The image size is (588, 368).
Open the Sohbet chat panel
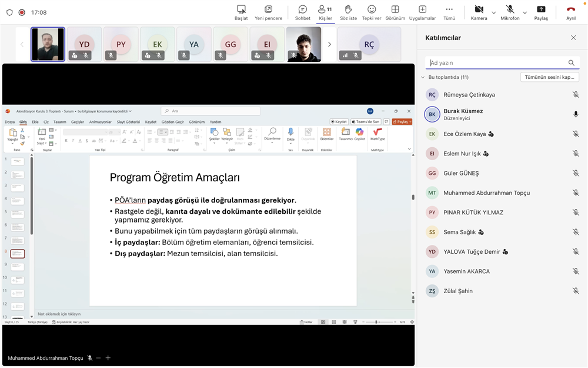302,10
